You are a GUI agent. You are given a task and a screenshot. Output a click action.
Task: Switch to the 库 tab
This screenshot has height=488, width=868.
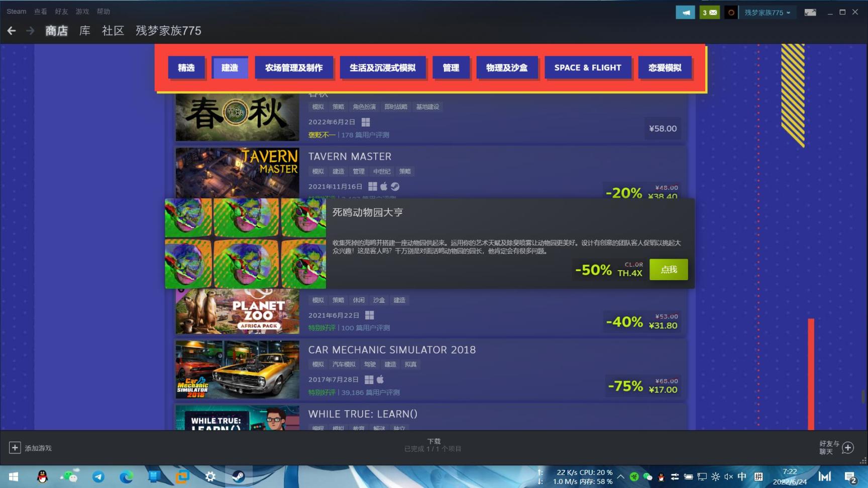click(x=84, y=31)
